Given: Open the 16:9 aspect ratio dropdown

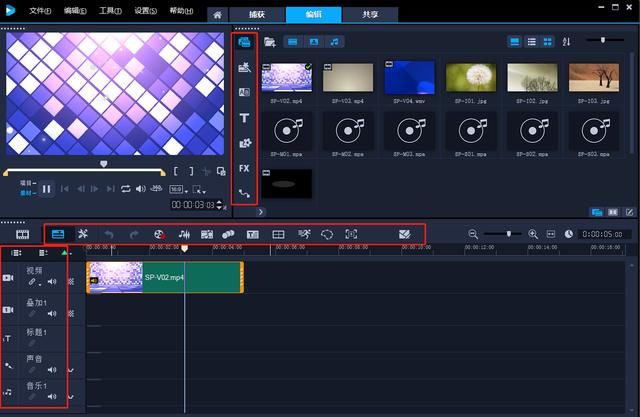Looking at the screenshot, I should (176, 189).
